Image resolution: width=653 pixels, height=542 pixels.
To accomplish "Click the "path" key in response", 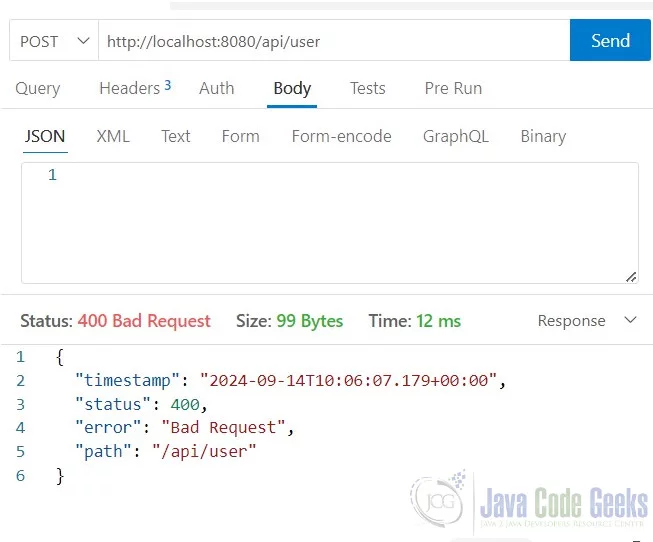I will click(x=103, y=451).
